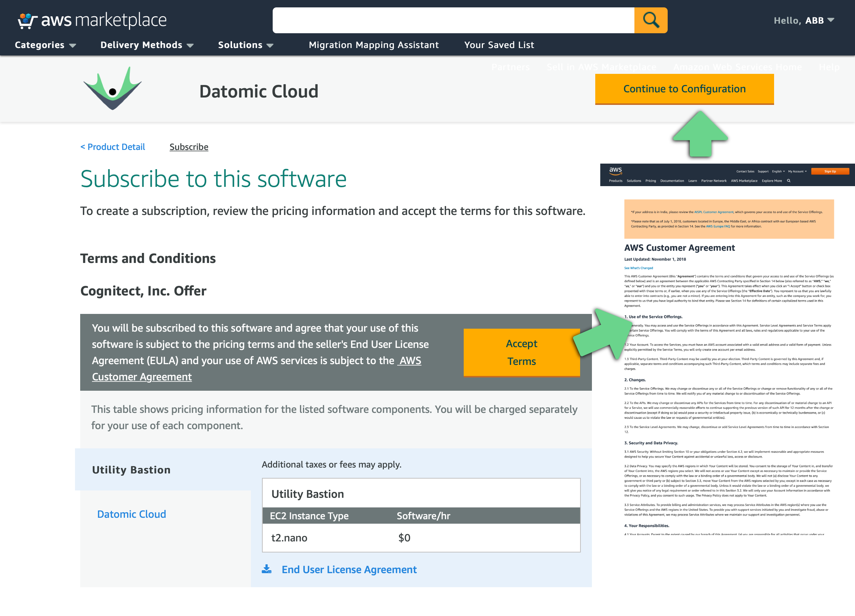Open Migration Mapping Assistant
Viewport: 855px width, 616px height.
click(x=374, y=45)
